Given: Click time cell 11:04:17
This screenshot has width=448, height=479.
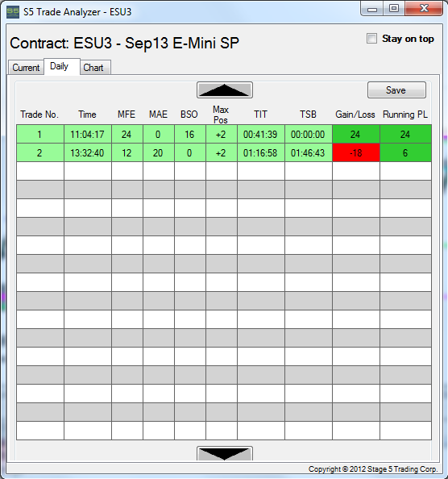Looking at the screenshot, I should 88,134.
